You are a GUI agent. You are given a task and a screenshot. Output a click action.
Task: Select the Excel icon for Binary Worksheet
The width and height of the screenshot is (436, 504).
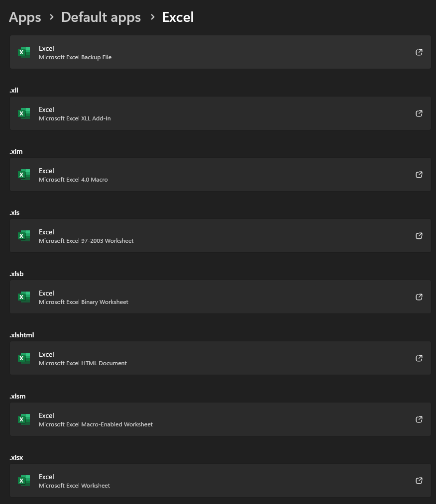pos(24,297)
